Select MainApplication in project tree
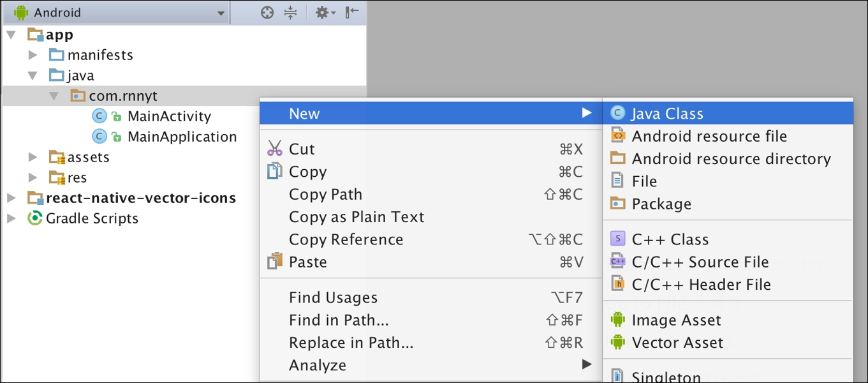The width and height of the screenshot is (868, 383). point(182,137)
